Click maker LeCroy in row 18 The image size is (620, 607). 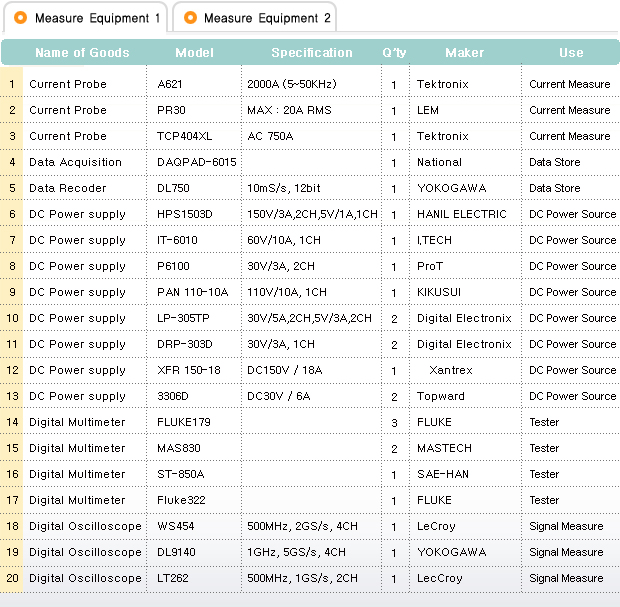[436, 526]
